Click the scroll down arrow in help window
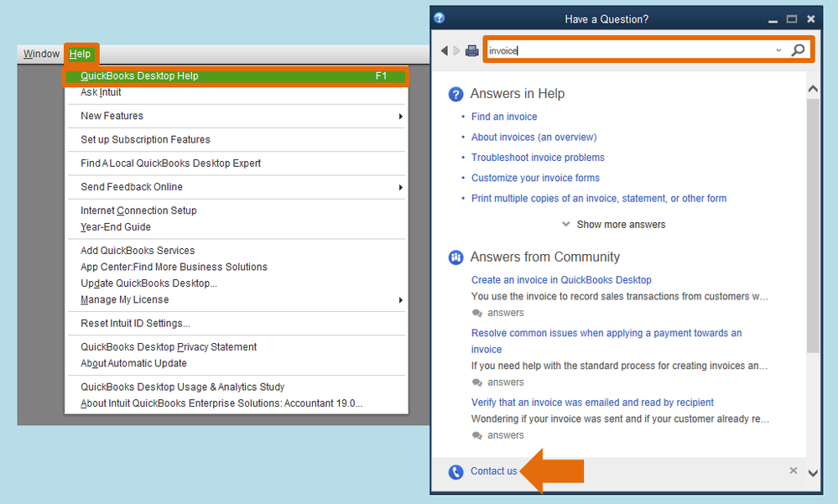The image size is (838, 504). pos(813,473)
